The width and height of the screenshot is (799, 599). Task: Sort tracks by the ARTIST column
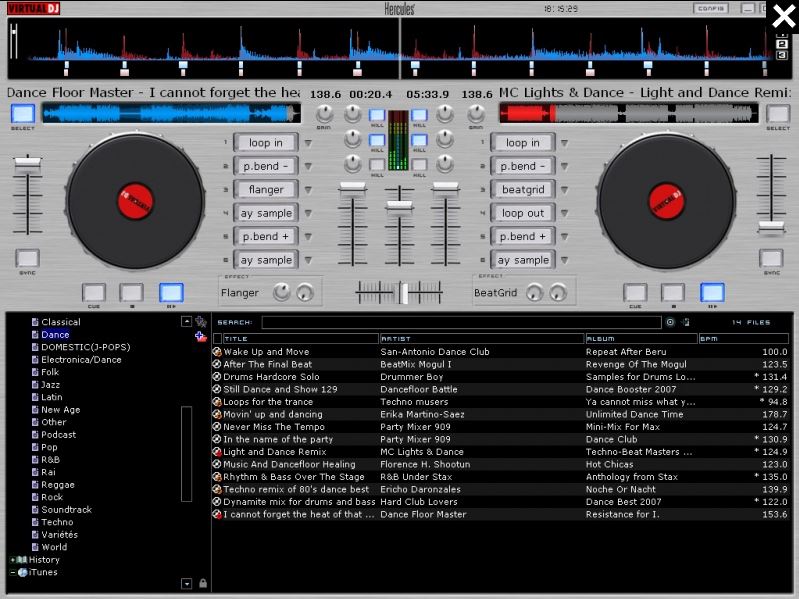[x=482, y=339]
